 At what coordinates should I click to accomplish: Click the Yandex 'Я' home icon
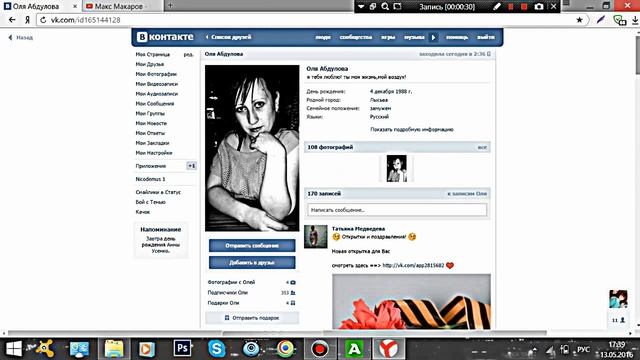click(x=27, y=20)
